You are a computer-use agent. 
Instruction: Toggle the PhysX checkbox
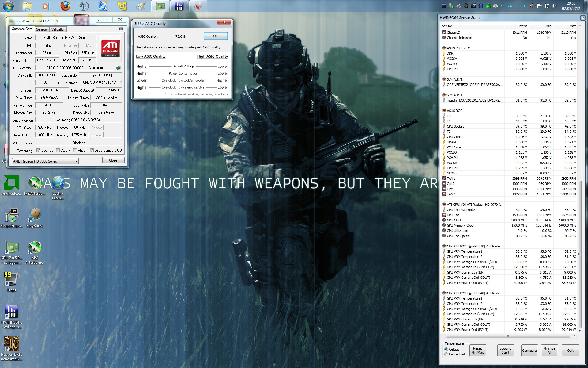75,151
